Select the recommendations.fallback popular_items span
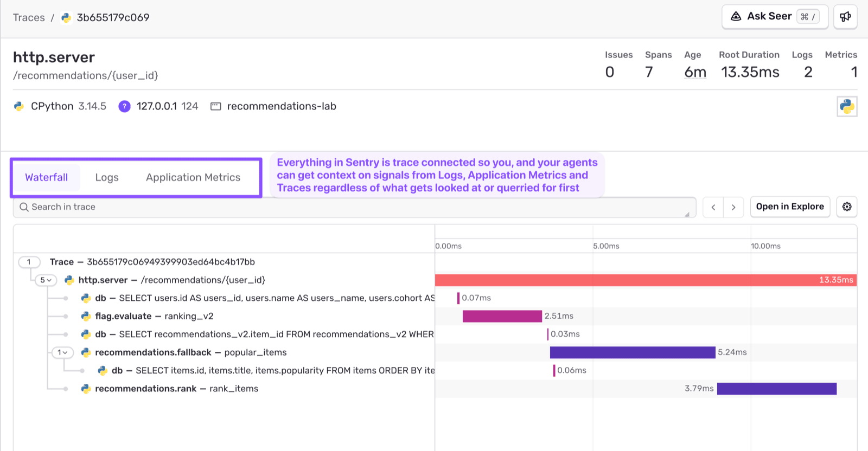 tap(435, 352)
